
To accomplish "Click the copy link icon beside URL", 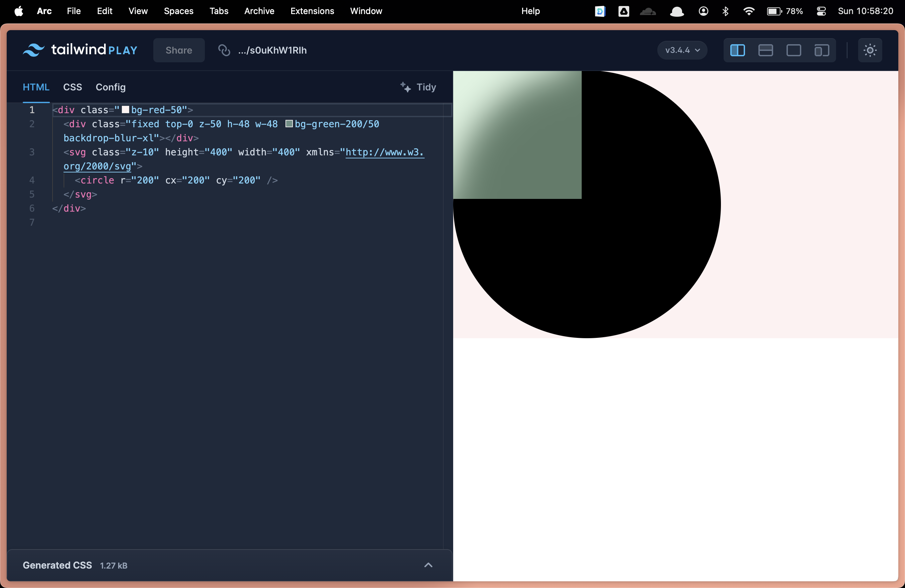I will point(224,50).
